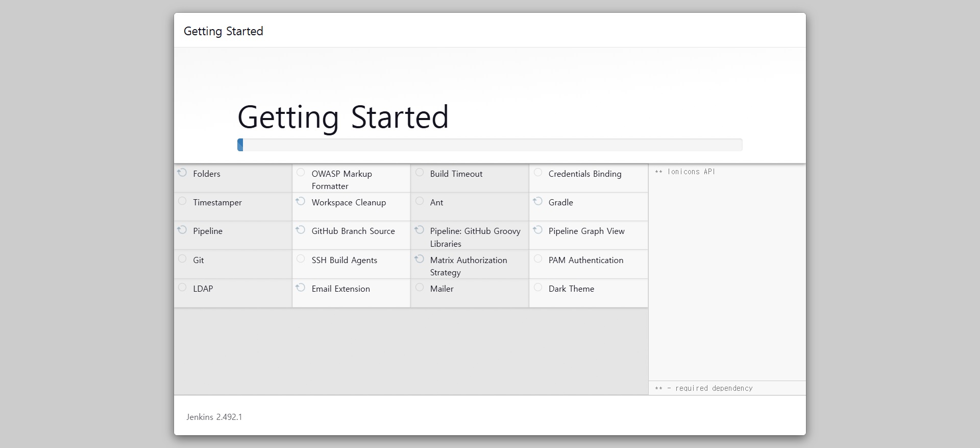
Task: Click the 'Git' plugin name
Action: click(x=199, y=260)
